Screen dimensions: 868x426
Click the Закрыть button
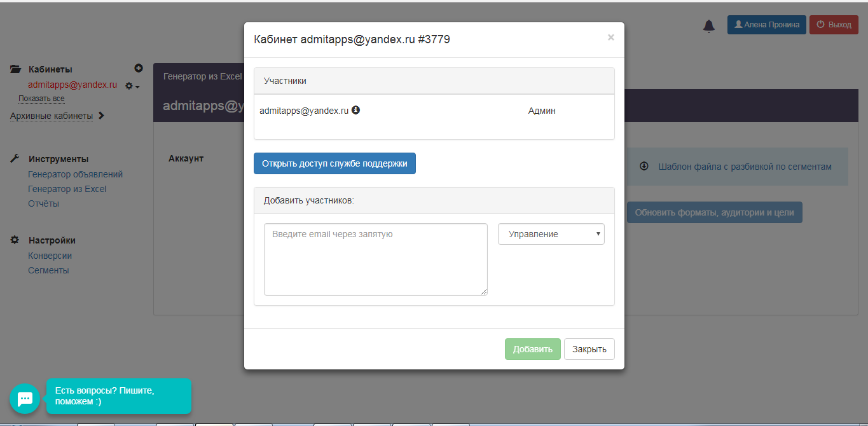[x=589, y=349]
